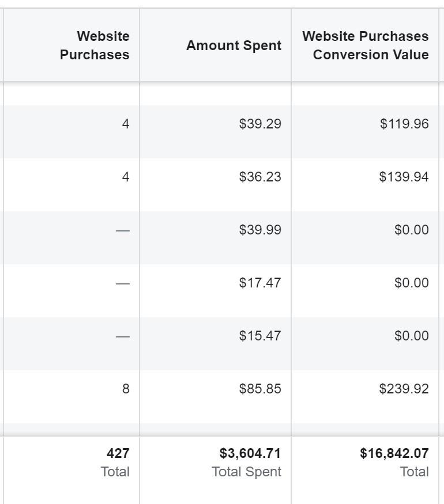Click the 8 website purchases cell
Screen dimensions: 444x504
(x=126, y=389)
